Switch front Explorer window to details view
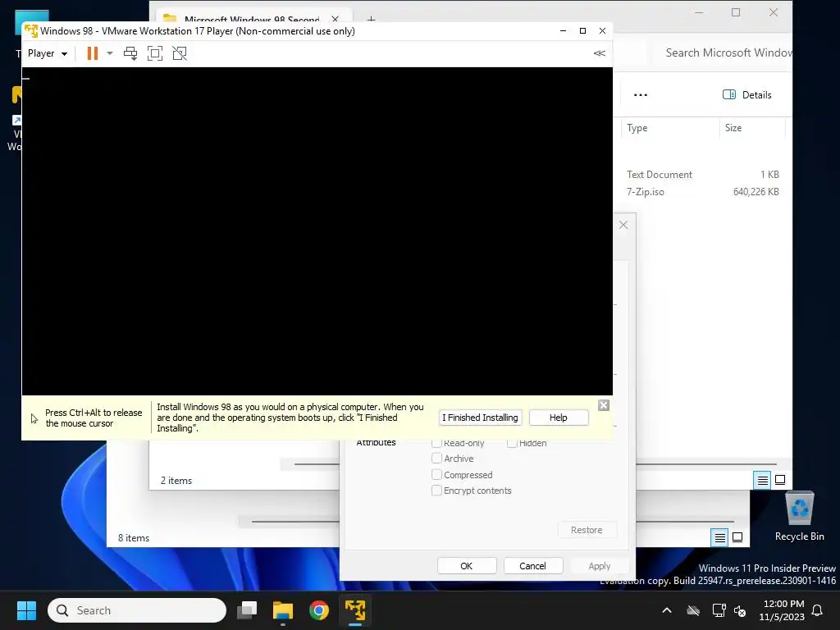 [x=762, y=480]
